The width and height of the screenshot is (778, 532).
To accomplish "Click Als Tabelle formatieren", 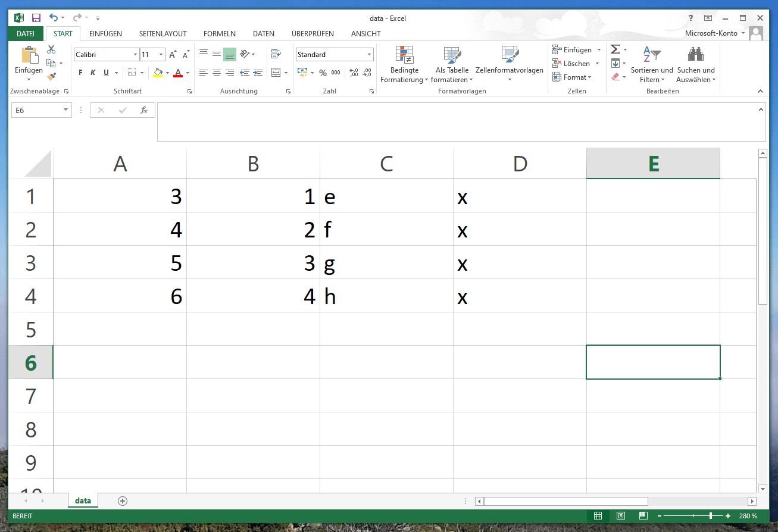I will [451, 62].
